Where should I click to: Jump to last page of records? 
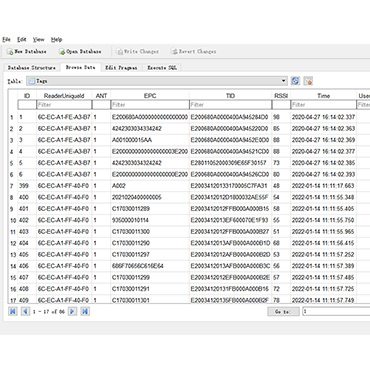click(85, 311)
